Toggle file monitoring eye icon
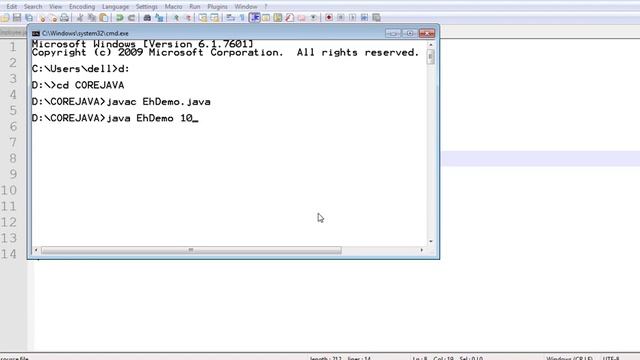Viewport: 640px width, 360px height. [x=313, y=18]
